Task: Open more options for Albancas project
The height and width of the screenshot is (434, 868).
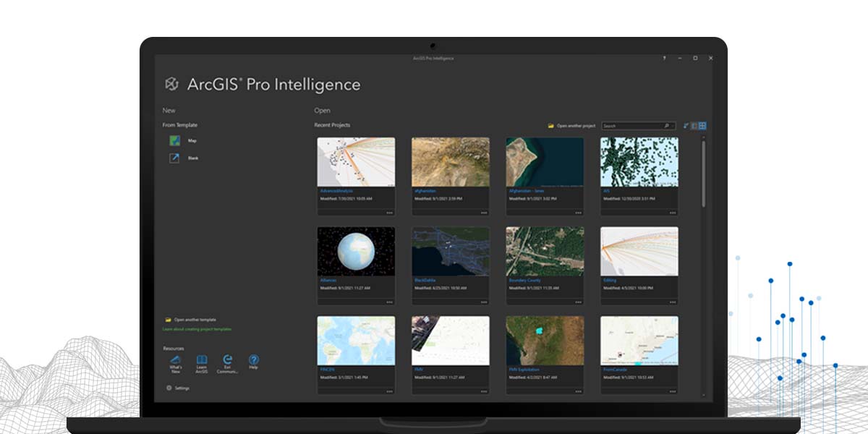Action: [x=389, y=302]
